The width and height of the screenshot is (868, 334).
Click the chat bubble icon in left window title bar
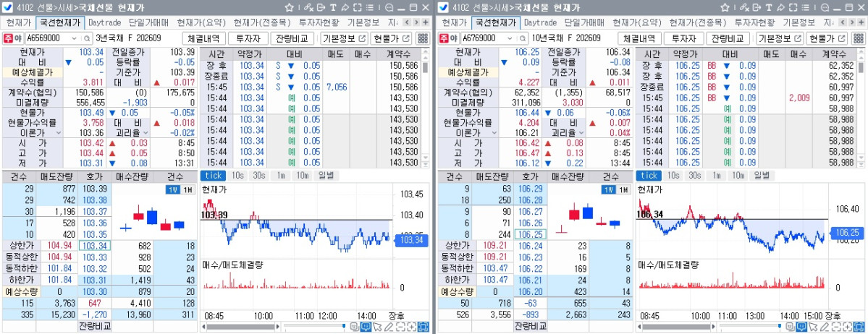click(389, 8)
